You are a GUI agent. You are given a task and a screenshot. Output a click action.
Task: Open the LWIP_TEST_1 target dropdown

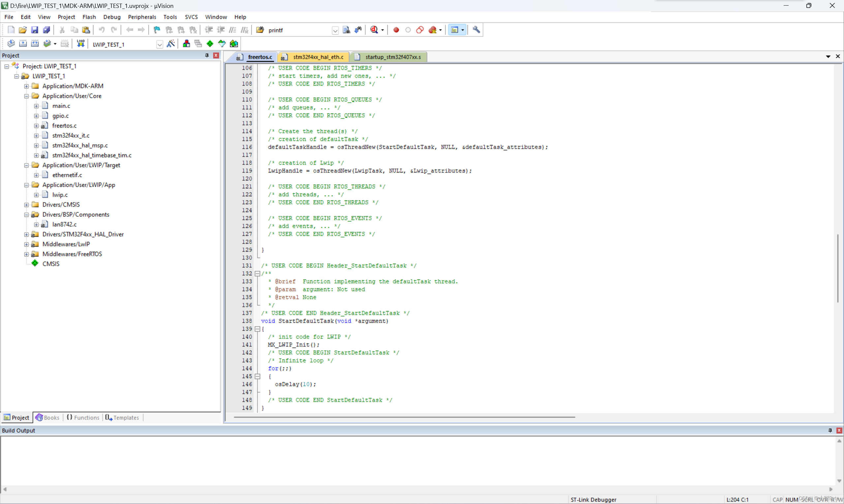pos(160,44)
